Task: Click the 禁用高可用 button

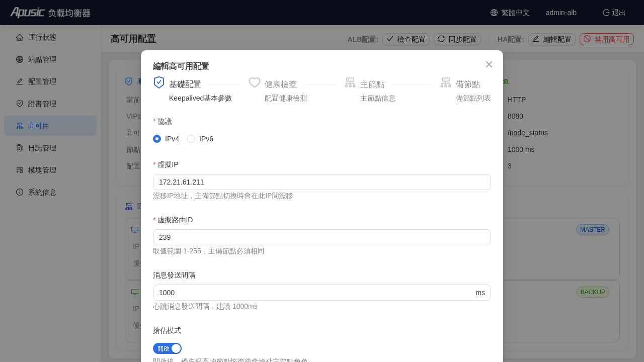Action: (x=607, y=39)
